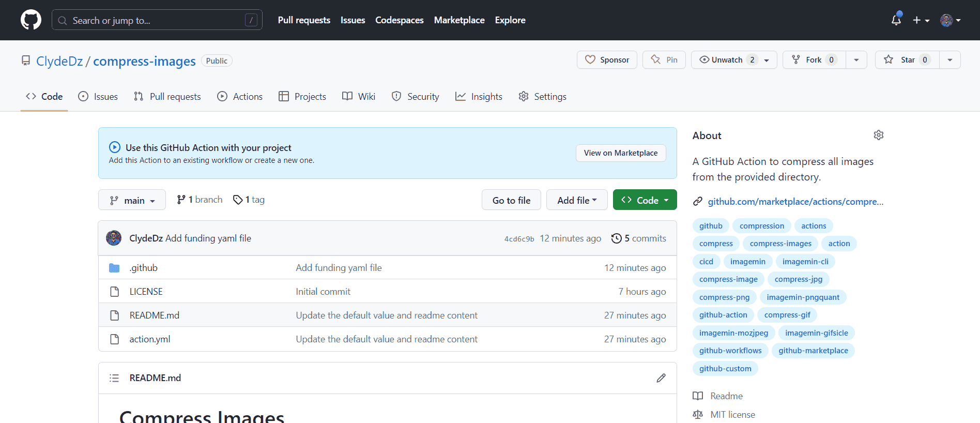Open the compress-images repository link

[x=144, y=61]
